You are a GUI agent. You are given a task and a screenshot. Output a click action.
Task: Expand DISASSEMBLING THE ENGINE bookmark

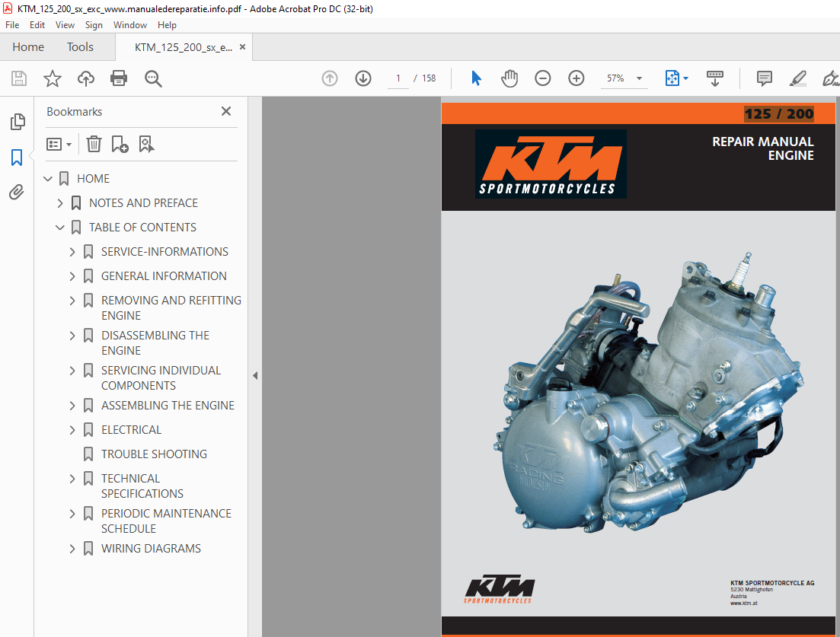[72, 336]
